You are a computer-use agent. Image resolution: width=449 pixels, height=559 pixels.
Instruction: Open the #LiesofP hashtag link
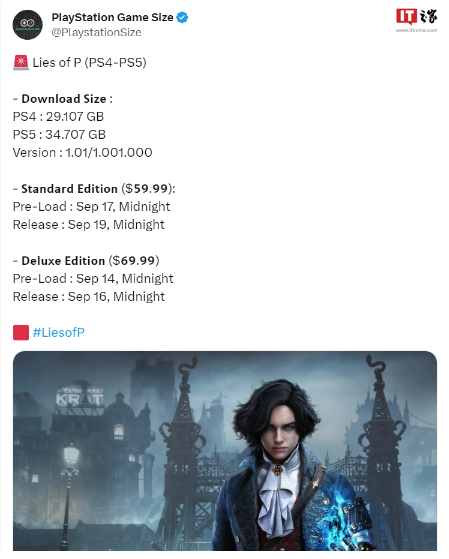click(x=59, y=332)
